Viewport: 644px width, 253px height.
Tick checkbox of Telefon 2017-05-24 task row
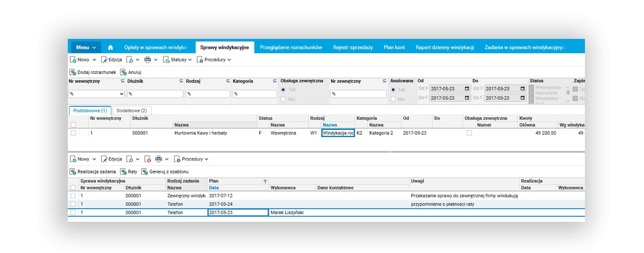coord(73,204)
